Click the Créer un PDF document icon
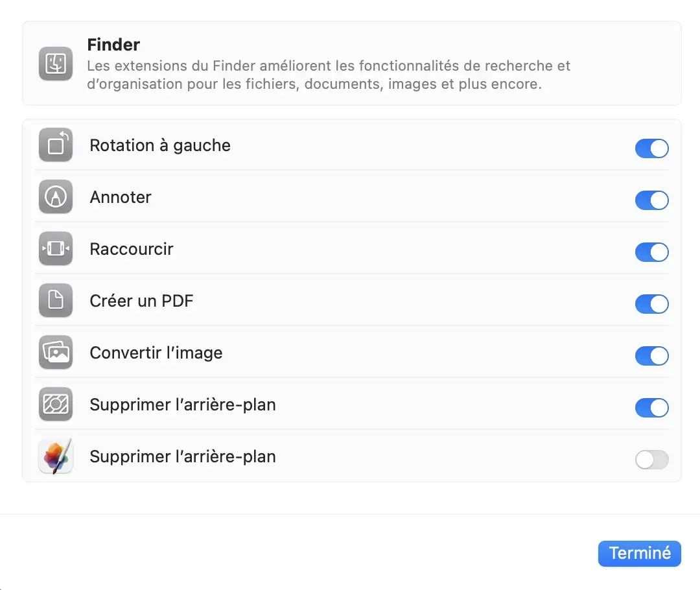The height and width of the screenshot is (590, 700). 56,301
